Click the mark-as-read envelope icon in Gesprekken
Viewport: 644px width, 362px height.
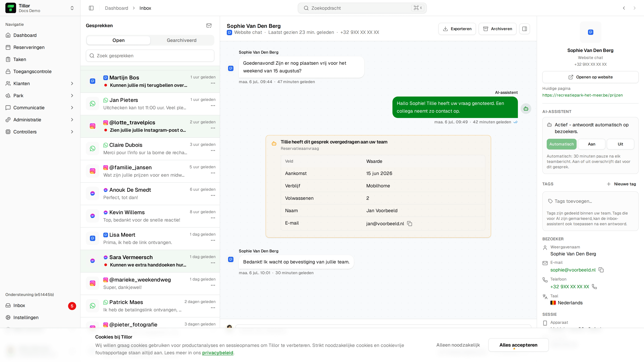click(x=209, y=25)
